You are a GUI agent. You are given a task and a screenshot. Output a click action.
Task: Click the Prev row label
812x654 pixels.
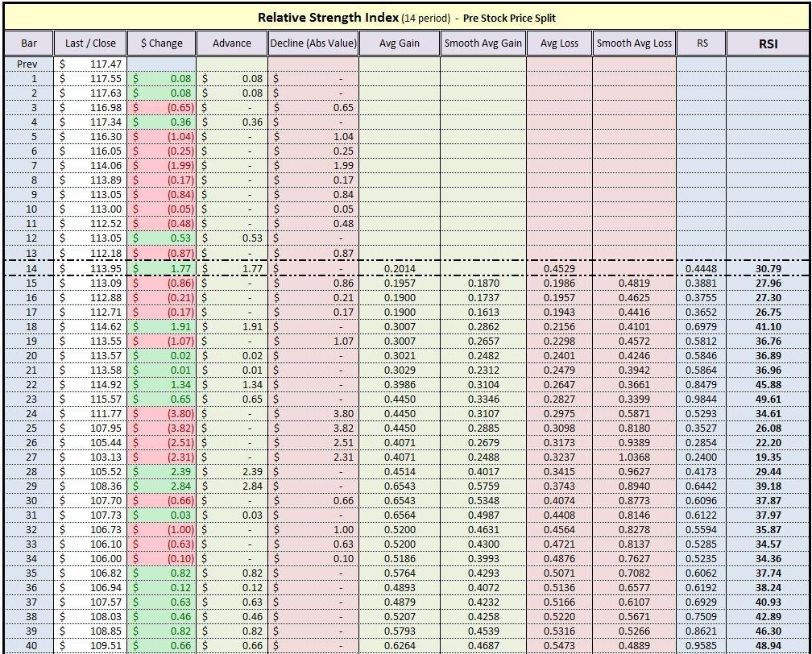27,64
